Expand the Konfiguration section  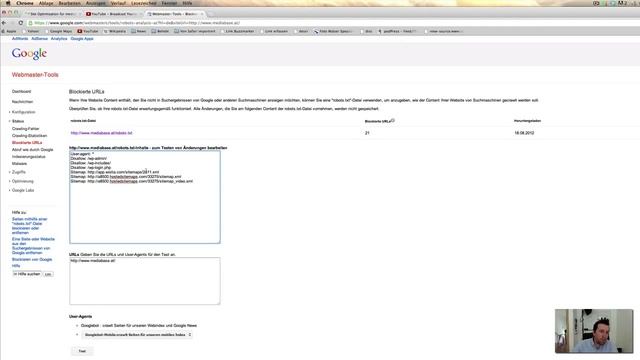pos(22,112)
